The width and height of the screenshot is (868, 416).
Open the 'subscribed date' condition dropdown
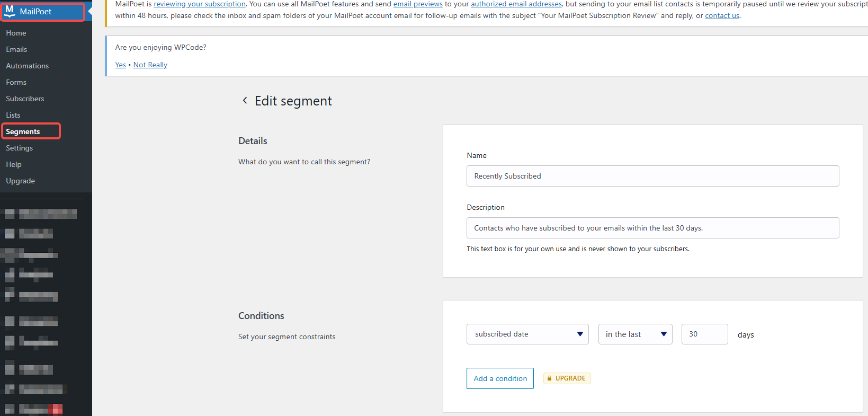[527, 334]
